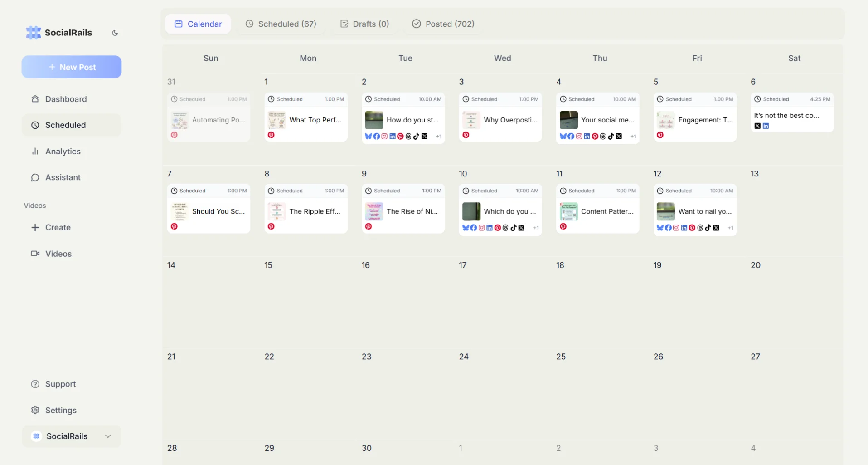Click thumbnail of 'The Rise of Ni...' post

[374, 211]
